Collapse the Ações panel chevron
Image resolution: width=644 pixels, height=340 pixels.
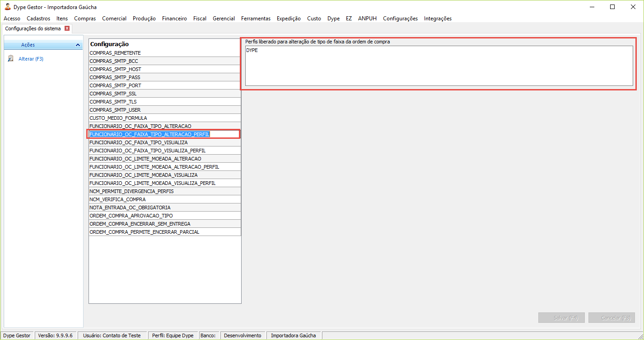pos(78,45)
